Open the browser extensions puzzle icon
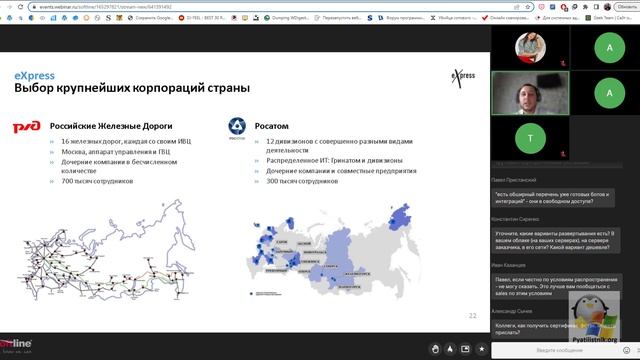This screenshot has width=640, height=360. pyautogui.click(x=585, y=7)
